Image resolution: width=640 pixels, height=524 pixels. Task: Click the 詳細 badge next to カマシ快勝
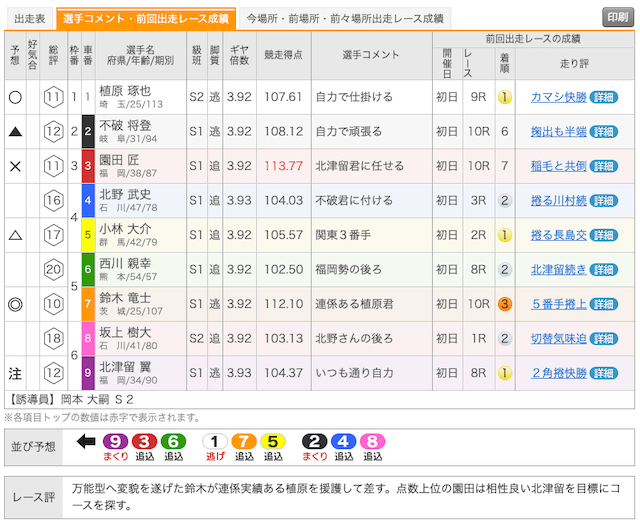pos(604,97)
